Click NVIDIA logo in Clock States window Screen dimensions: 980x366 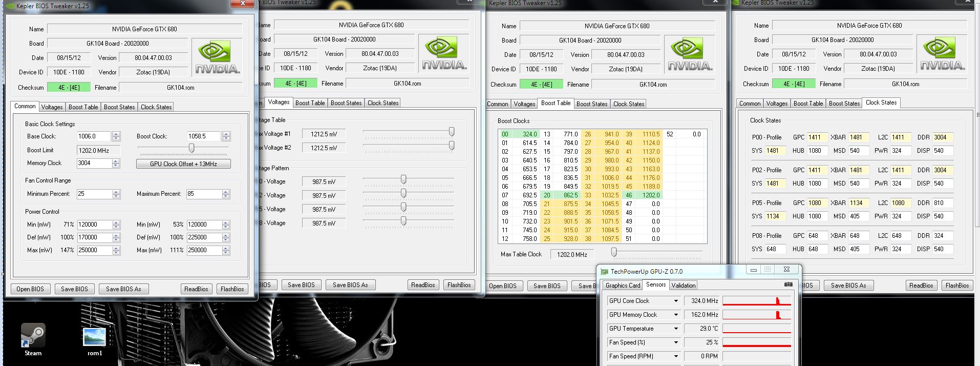pyautogui.click(x=942, y=53)
